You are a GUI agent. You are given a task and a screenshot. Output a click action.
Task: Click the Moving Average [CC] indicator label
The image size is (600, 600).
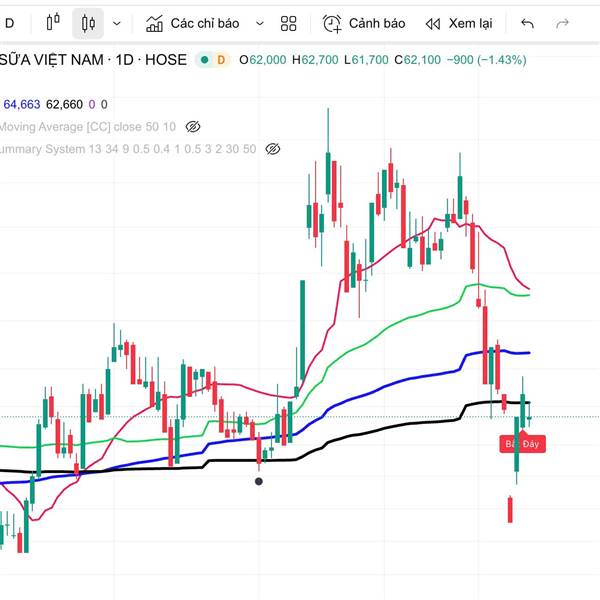[88, 127]
